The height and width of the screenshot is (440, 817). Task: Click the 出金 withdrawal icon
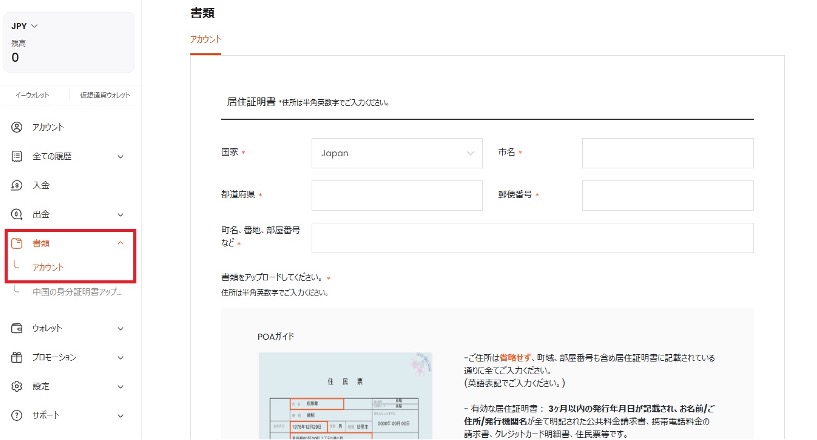pyautogui.click(x=16, y=214)
